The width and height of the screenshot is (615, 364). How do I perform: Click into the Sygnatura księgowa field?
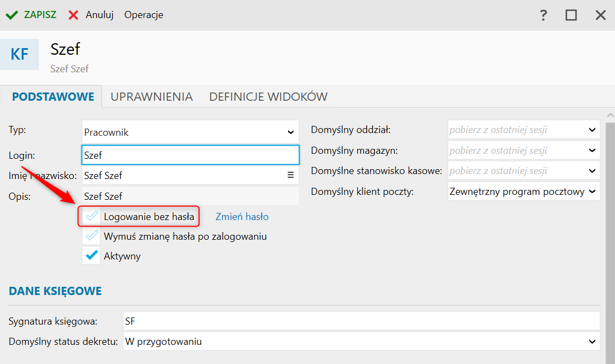[361, 321]
